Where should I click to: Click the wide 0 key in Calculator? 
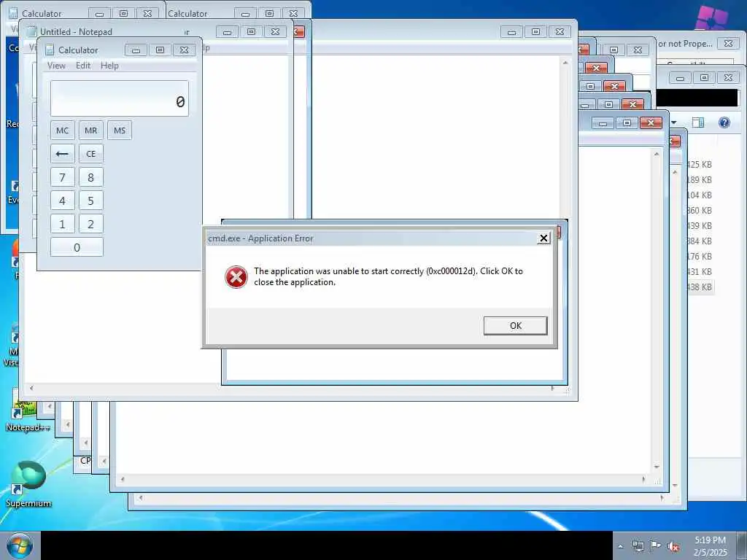click(77, 248)
